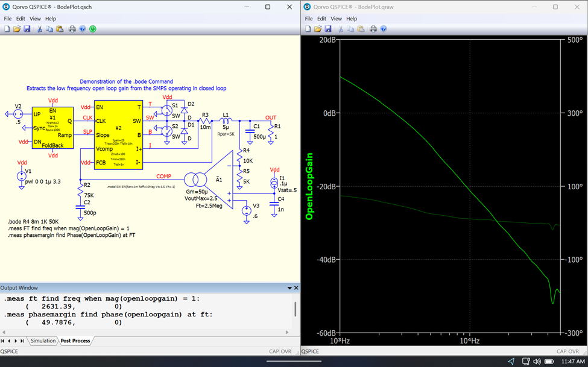Close the Output Window pane
This screenshot has width=588, height=367.
coord(296,288)
